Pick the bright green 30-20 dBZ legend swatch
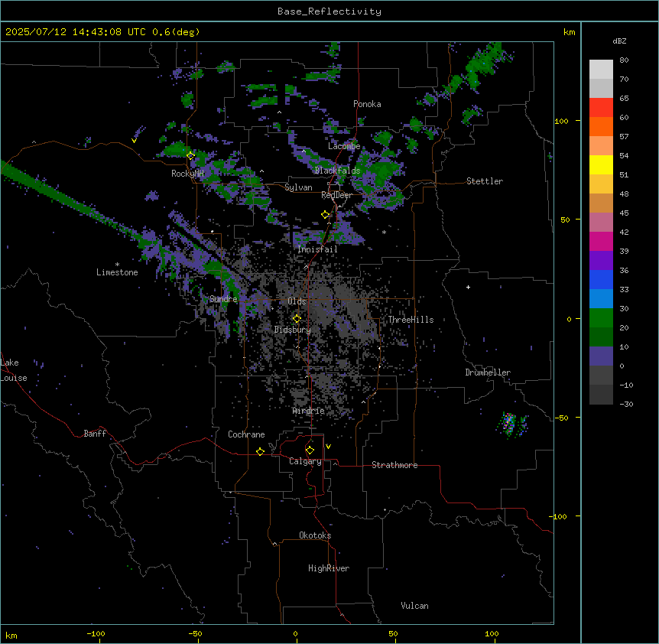The height and width of the screenshot is (644, 659). tap(601, 318)
